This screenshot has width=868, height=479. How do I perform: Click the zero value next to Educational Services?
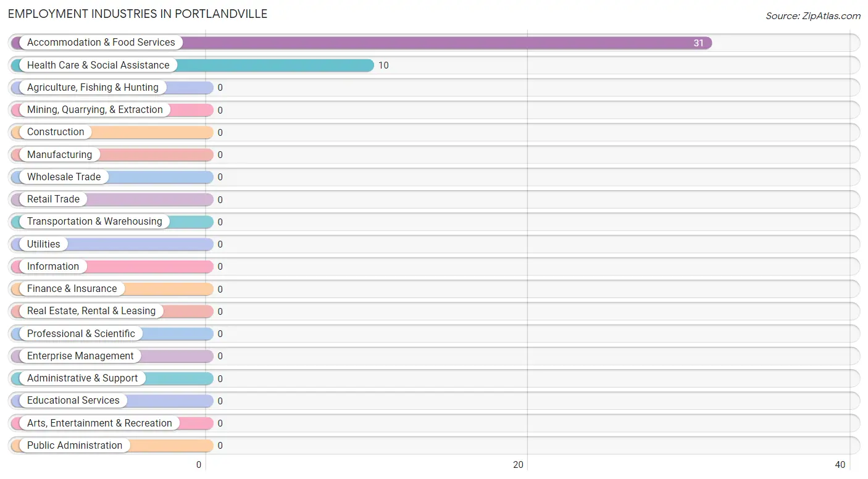[x=220, y=401]
